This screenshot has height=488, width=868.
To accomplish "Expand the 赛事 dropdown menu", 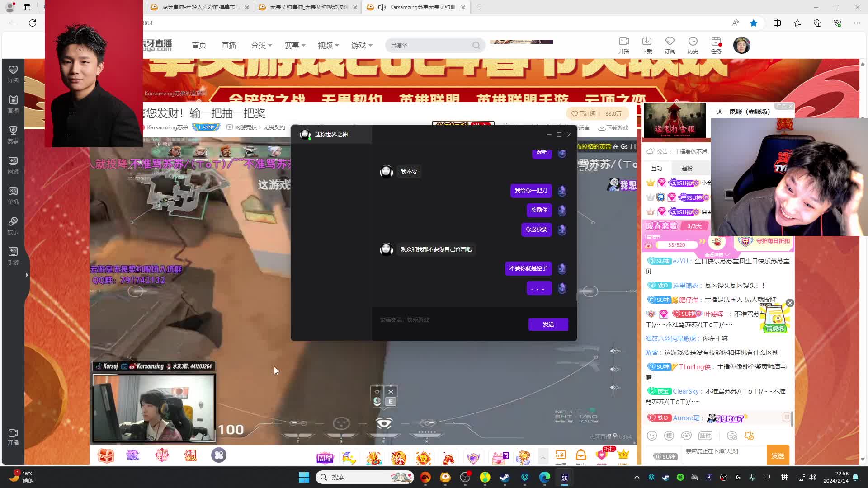I will (295, 45).
